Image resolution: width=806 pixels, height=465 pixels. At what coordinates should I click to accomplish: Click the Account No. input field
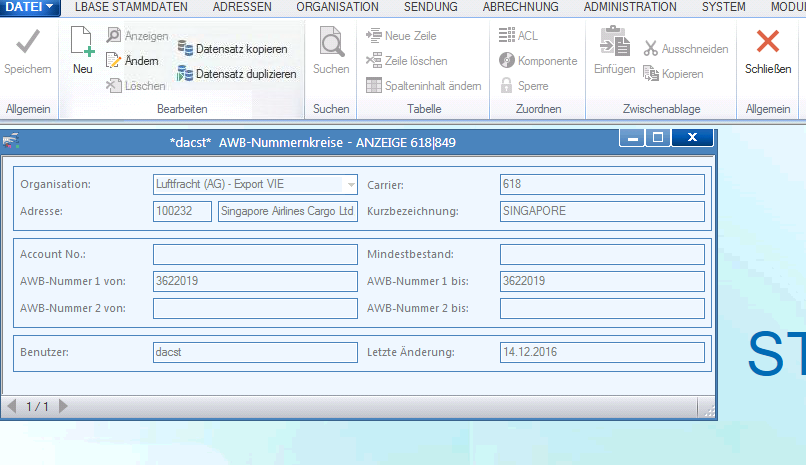pyautogui.click(x=255, y=254)
